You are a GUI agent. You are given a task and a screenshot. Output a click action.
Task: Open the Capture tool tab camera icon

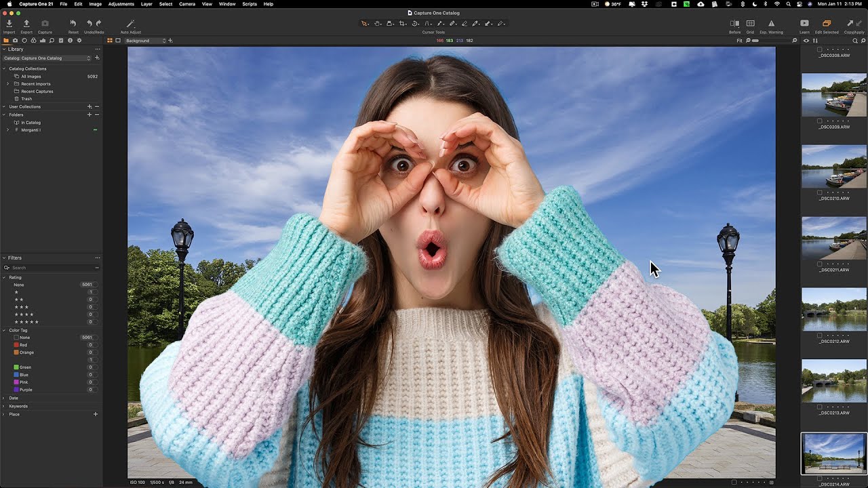coord(16,41)
